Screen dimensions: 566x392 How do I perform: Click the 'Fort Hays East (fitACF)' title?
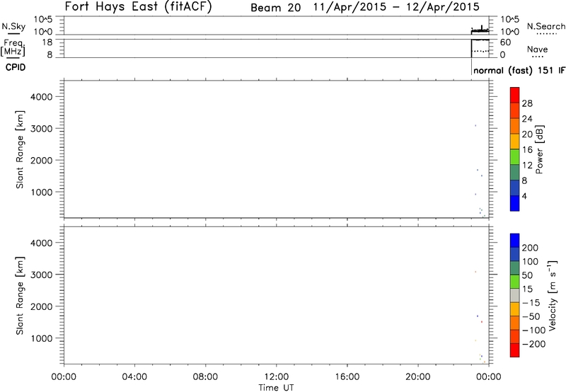138,6
